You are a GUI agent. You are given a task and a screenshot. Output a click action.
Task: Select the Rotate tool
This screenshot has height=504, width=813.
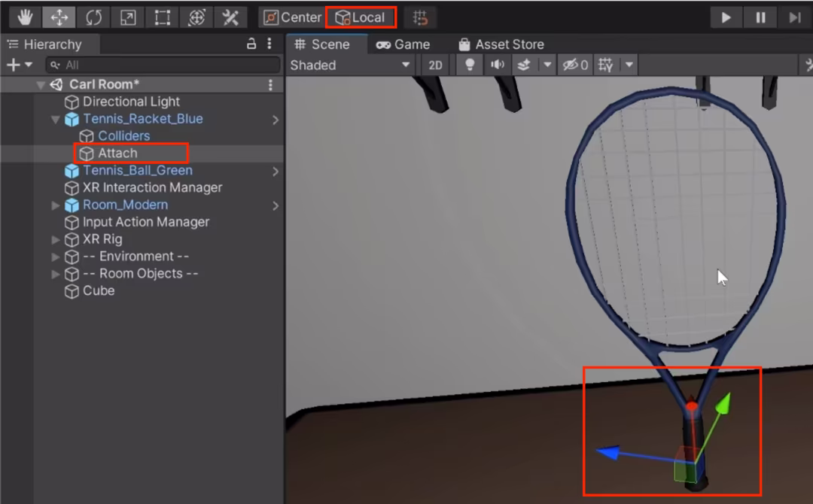pos(93,17)
